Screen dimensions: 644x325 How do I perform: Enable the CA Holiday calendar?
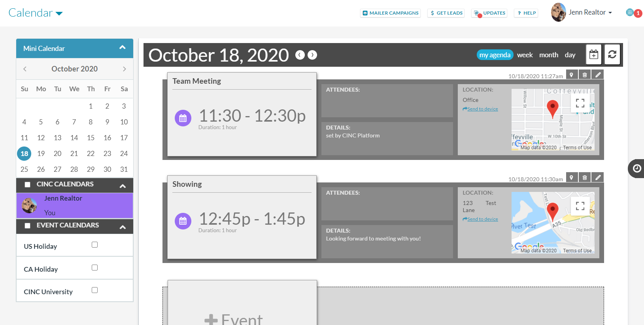pos(94,267)
